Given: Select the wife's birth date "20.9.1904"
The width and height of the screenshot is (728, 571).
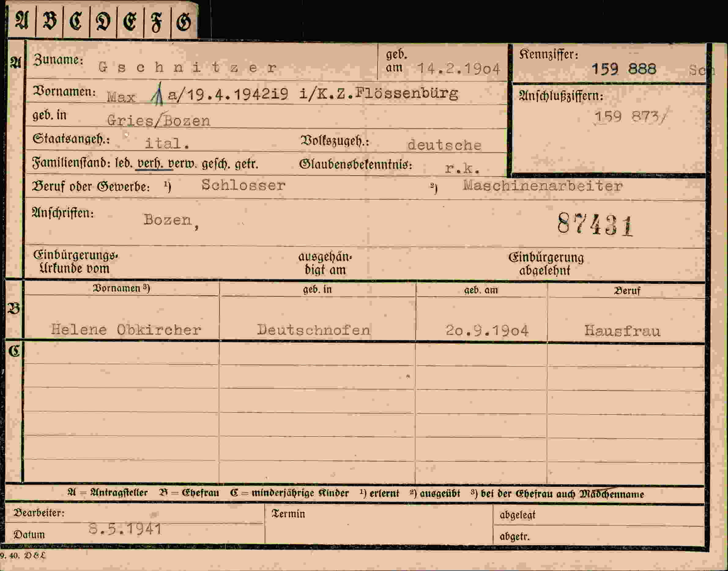Looking at the screenshot, I should 487,331.
